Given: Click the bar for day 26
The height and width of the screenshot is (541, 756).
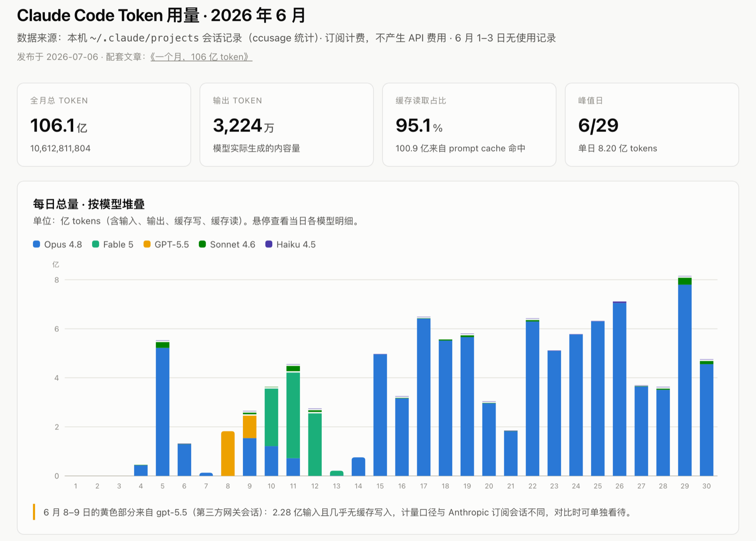Looking at the screenshot, I should pos(619,389).
